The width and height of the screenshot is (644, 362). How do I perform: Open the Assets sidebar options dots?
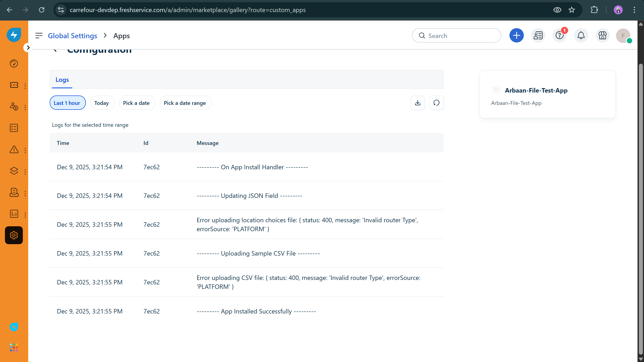(25, 172)
